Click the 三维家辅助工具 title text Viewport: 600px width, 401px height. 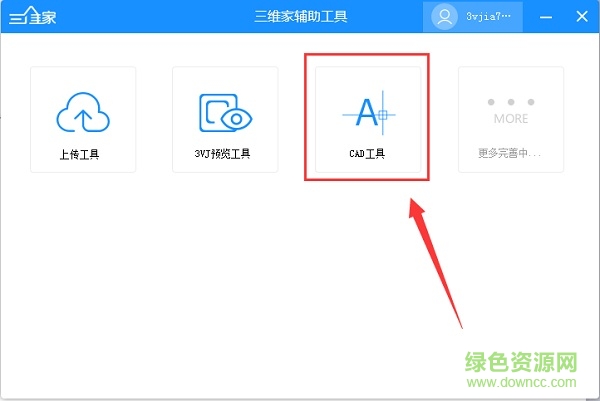click(x=301, y=16)
